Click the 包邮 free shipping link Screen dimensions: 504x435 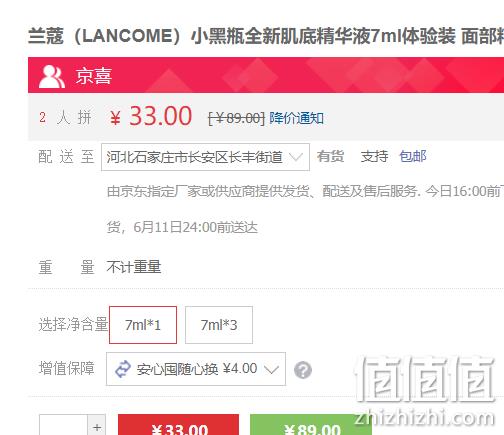pyautogui.click(x=413, y=156)
